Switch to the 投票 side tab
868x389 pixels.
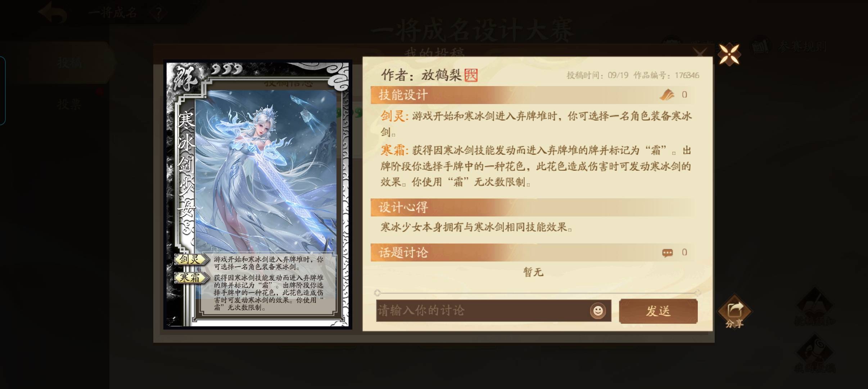click(69, 104)
